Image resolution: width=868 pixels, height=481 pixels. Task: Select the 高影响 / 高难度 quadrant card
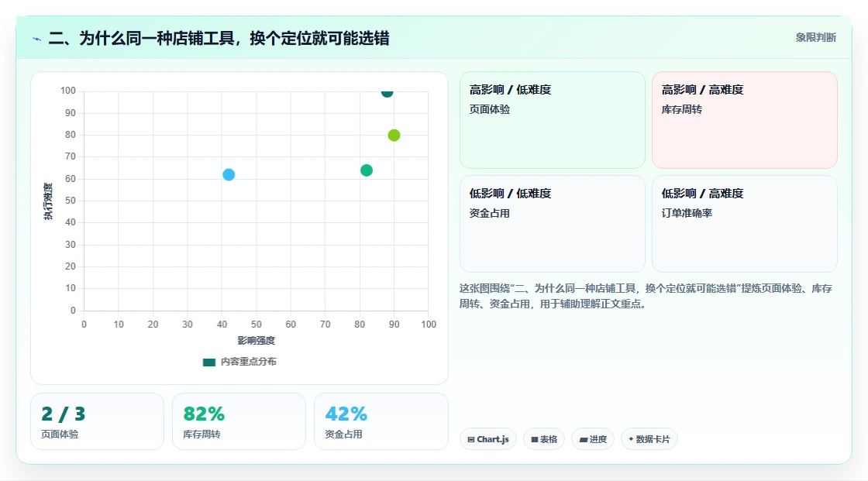click(x=745, y=120)
